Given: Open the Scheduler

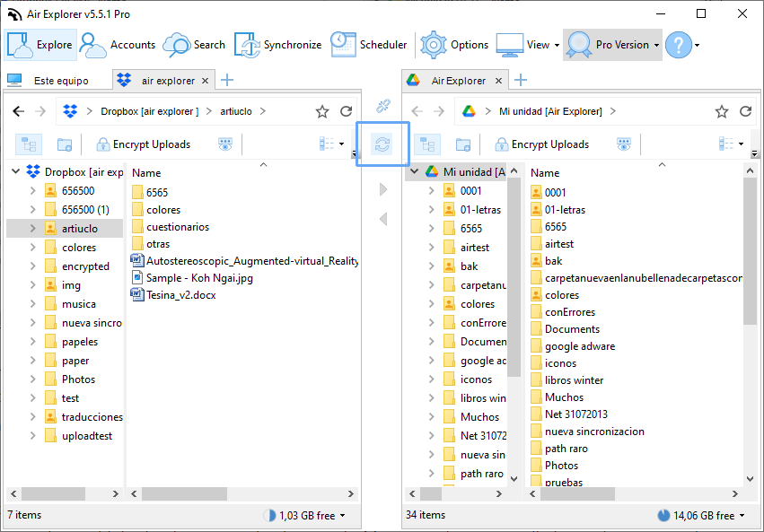Looking at the screenshot, I should (x=368, y=45).
